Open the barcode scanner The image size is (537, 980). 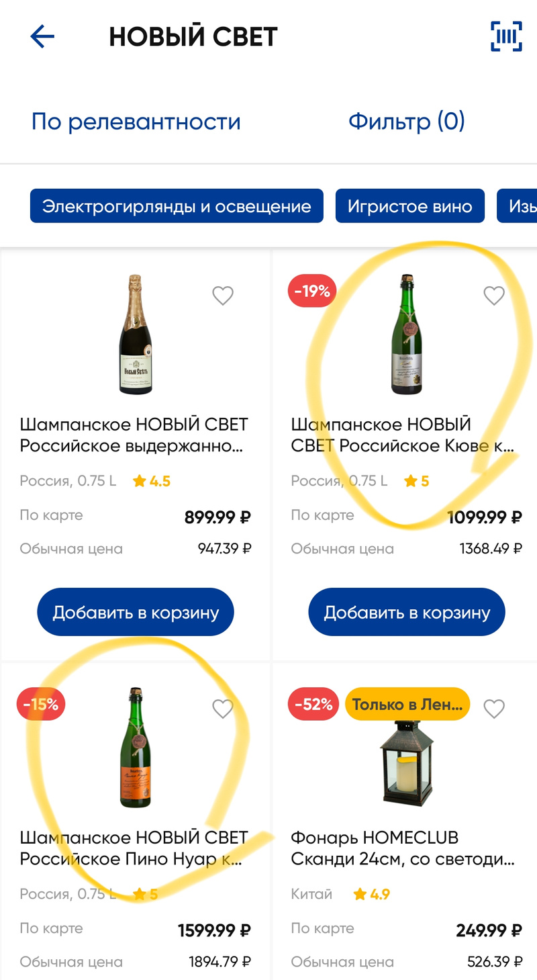coord(505,36)
